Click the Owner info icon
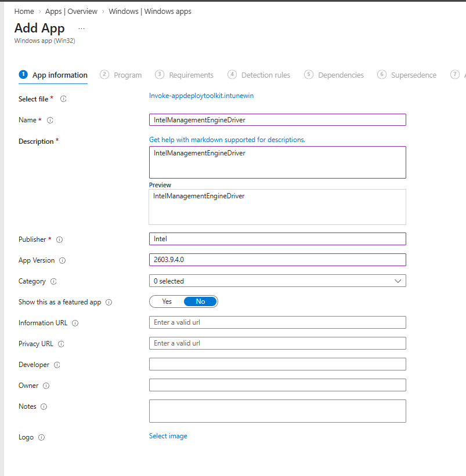The image size is (466, 476). (x=46, y=386)
